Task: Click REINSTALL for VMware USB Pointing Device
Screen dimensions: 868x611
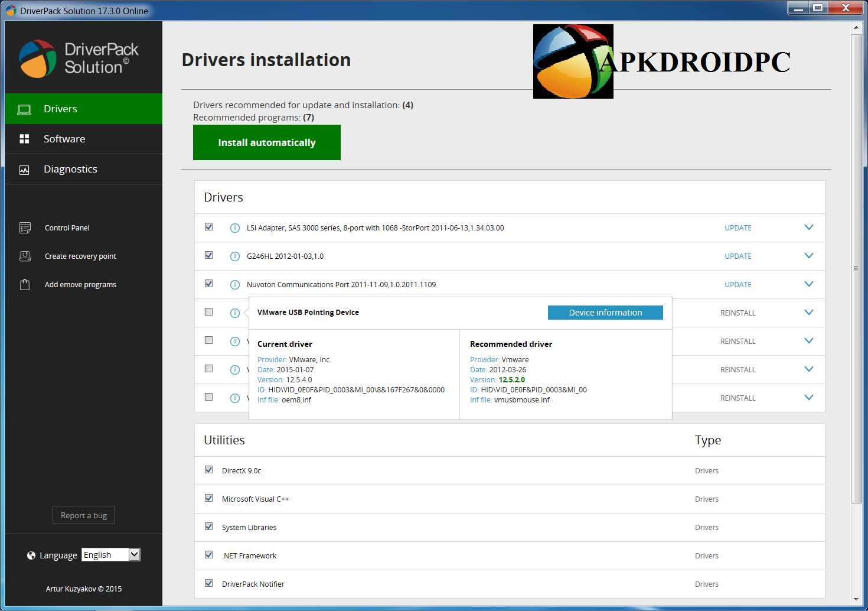Action: tap(738, 313)
